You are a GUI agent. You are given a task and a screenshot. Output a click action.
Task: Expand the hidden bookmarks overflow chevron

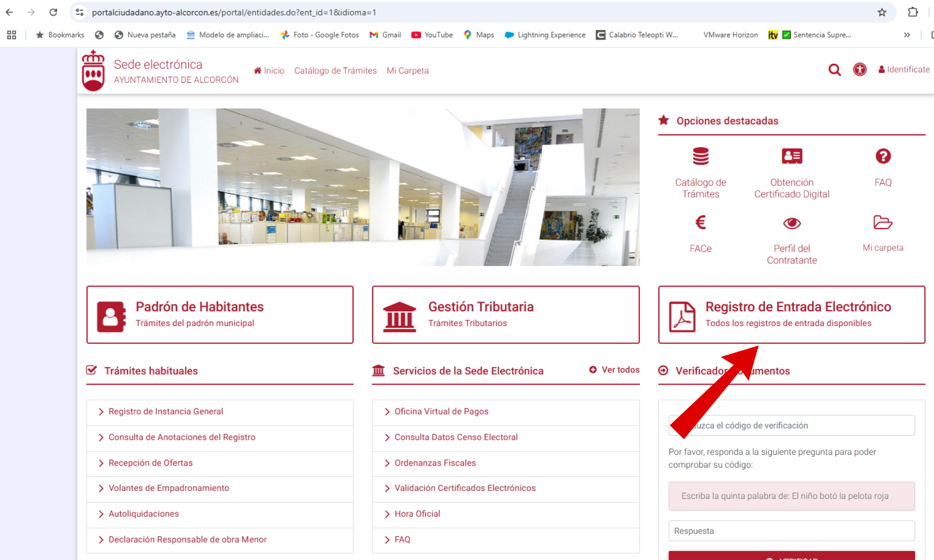tap(907, 35)
